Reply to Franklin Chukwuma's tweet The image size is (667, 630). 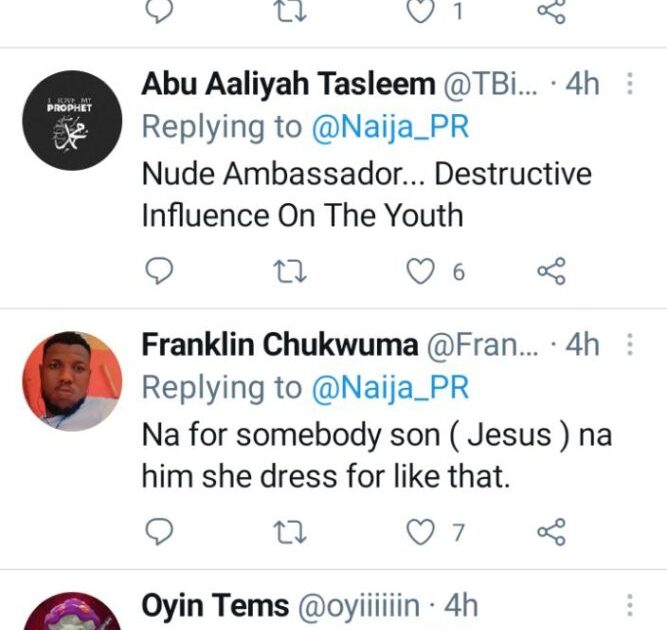[159, 532]
